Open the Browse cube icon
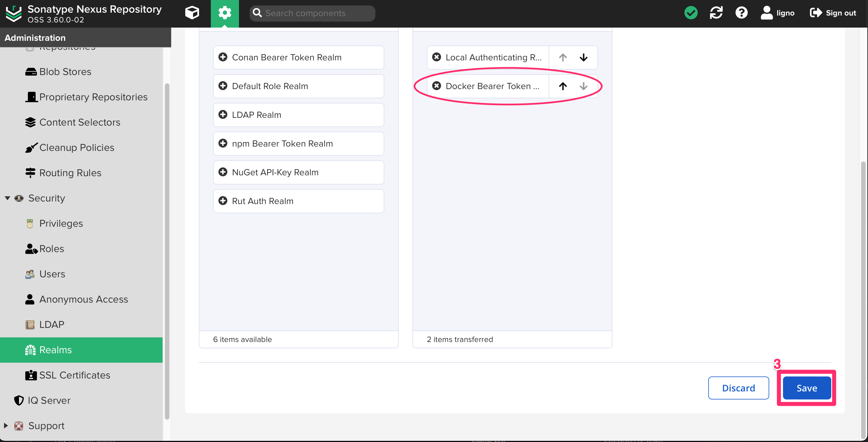This screenshot has height=442, width=868. 192,13
